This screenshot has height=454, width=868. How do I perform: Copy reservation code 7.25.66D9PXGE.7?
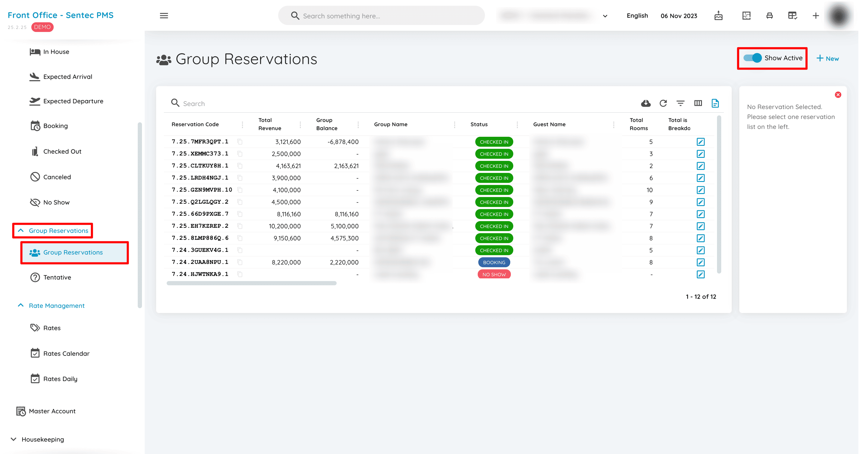(240, 214)
